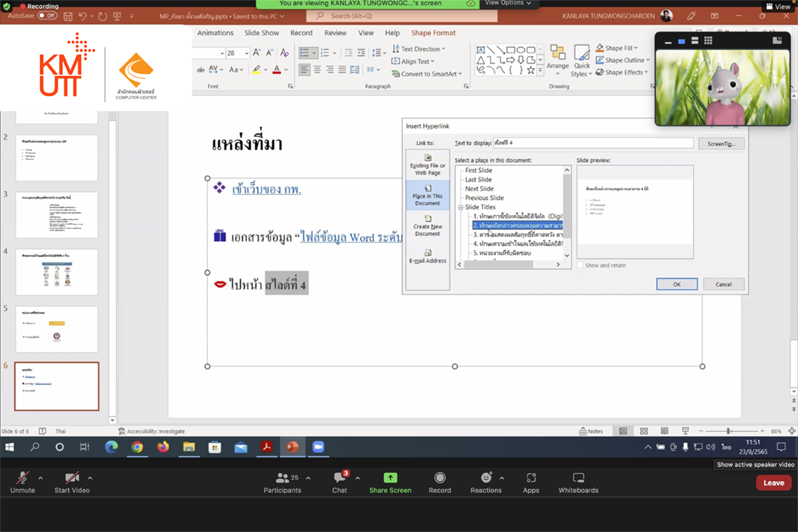
Task: Open Arrange options
Action: pyautogui.click(x=558, y=60)
